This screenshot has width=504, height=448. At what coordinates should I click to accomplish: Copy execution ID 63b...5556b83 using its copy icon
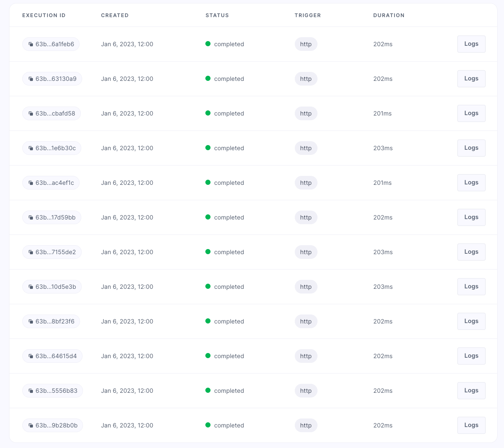click(31, 391)
